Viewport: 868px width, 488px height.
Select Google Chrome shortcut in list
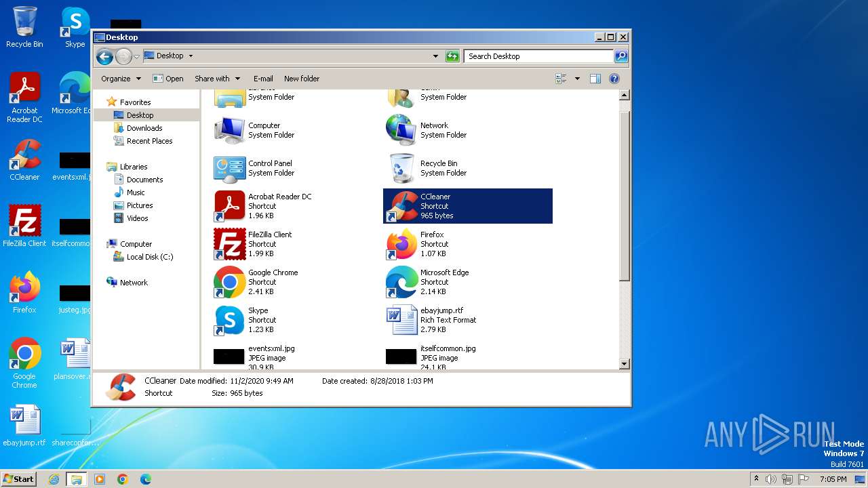click(x=229, y=282)
